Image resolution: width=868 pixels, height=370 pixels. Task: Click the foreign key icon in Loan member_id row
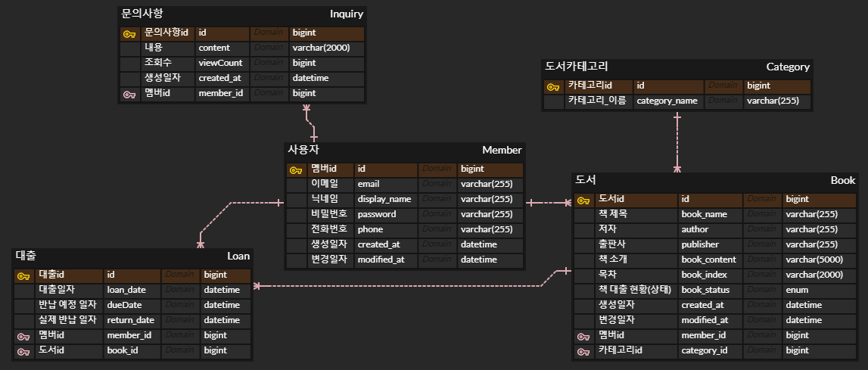pyautogui.click(x=23, y=336)
